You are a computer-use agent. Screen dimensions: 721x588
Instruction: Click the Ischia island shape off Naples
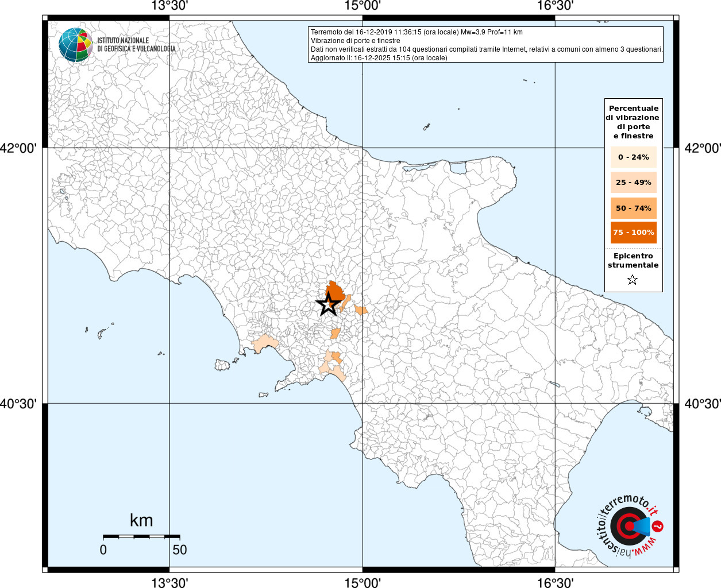[x=222, y=365]
